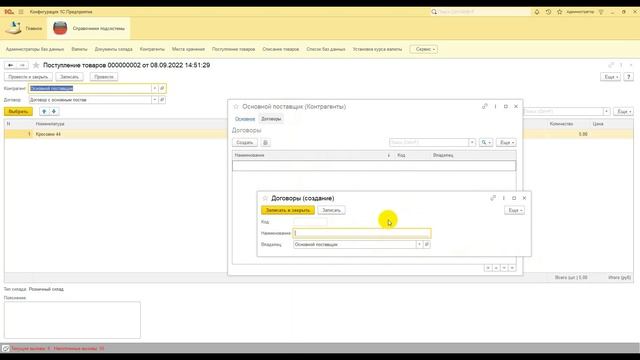The width and height of the screenshot is (640, 360).
Task: Switch to the Договоры tab
Action: coord(271,119)
